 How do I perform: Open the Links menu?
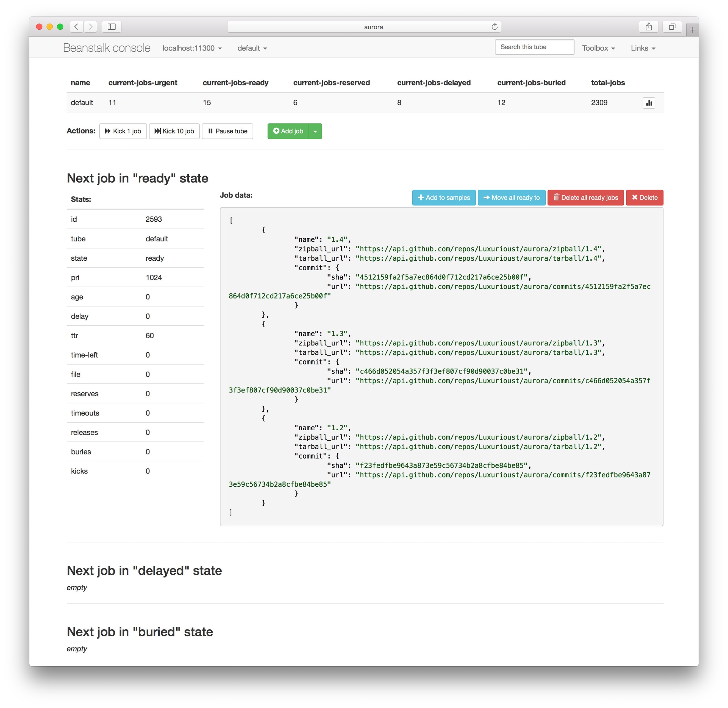click(643, 48)
